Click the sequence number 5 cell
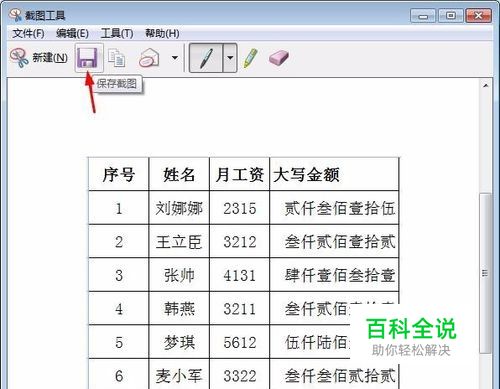 pyautogui.click(x=119, y=342)
